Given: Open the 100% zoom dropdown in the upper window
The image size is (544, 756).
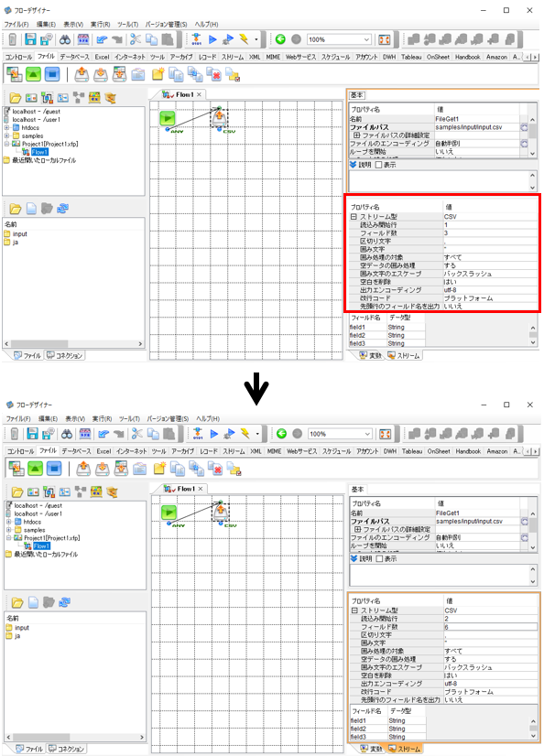Looking at the screenshot, I should pos(366,39).
